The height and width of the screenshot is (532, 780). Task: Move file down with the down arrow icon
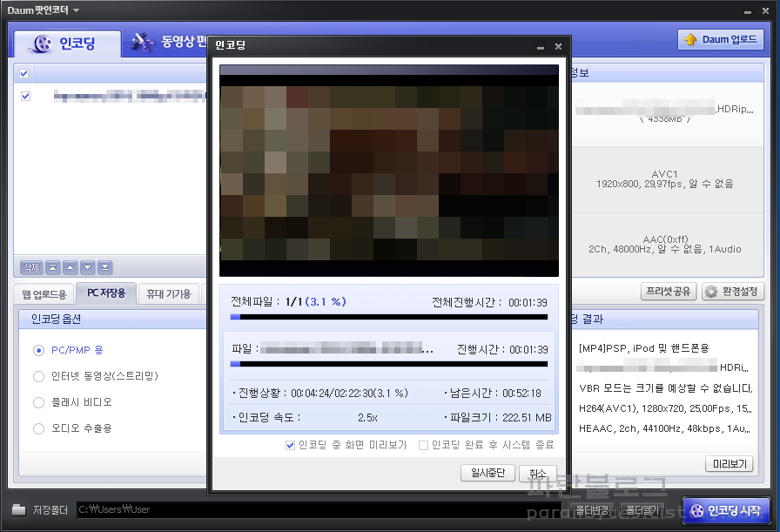click(x=88, y=267)
